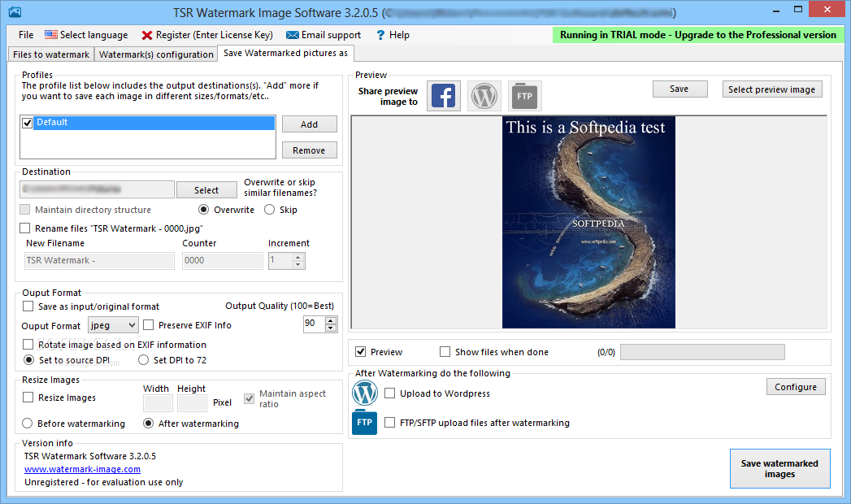Enable FTP/SFTP upload after watermarking

[x=389, y=422]
